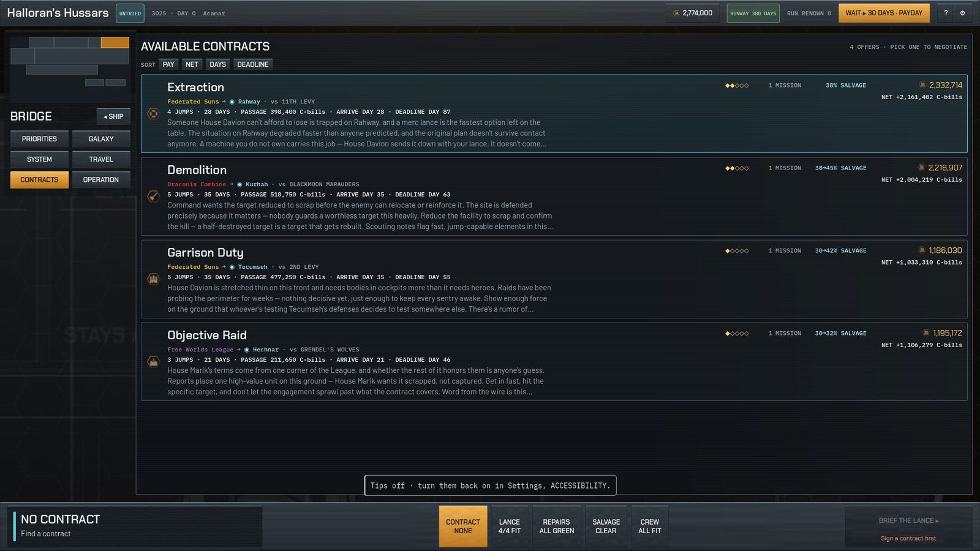Screen dimensions: 980x551
Task: Click WAIT 30 DAYS PAYDAY button
Action: pos(884,13)
